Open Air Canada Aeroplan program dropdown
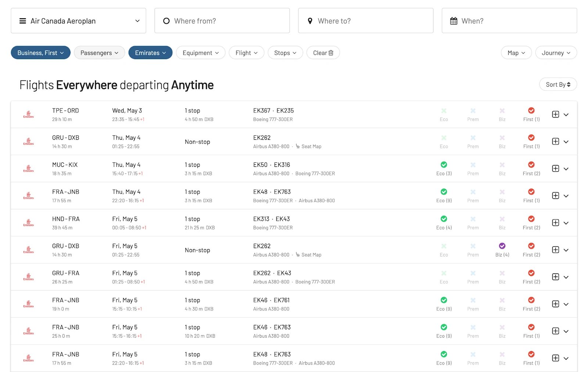The image size is (588, 372). [78, 21]
